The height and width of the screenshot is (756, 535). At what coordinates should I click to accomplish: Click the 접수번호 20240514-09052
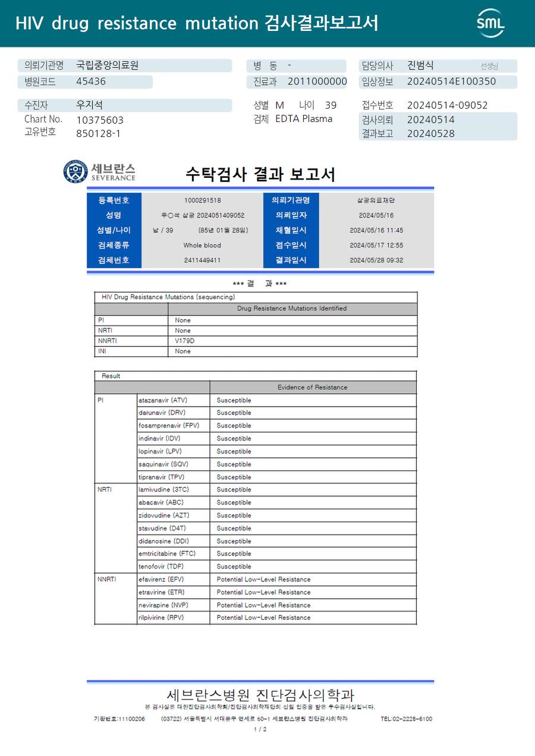point(447,105)
